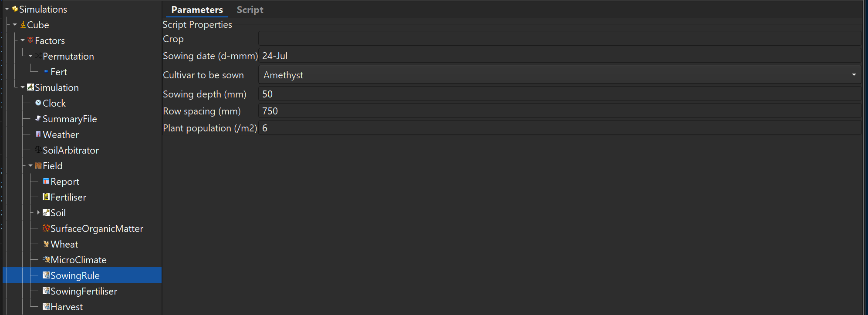Select the SummaryFile icon
868x315 pixels.
38,118
